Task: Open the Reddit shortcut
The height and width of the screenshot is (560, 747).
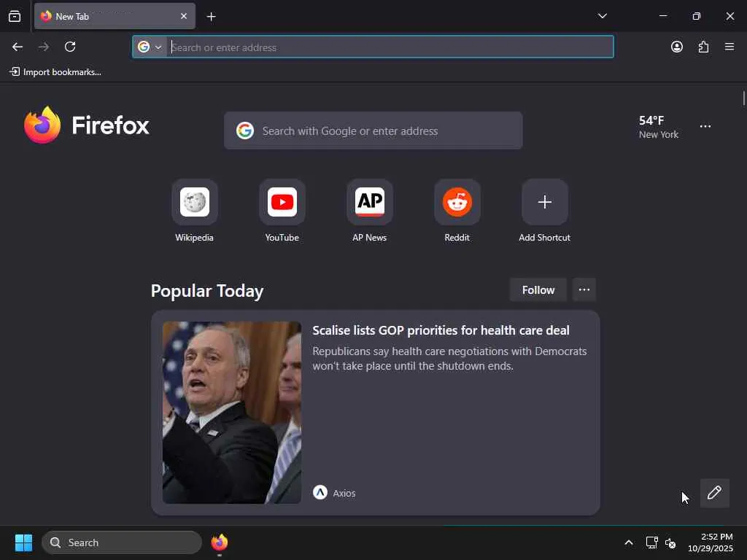Action: 457,211
